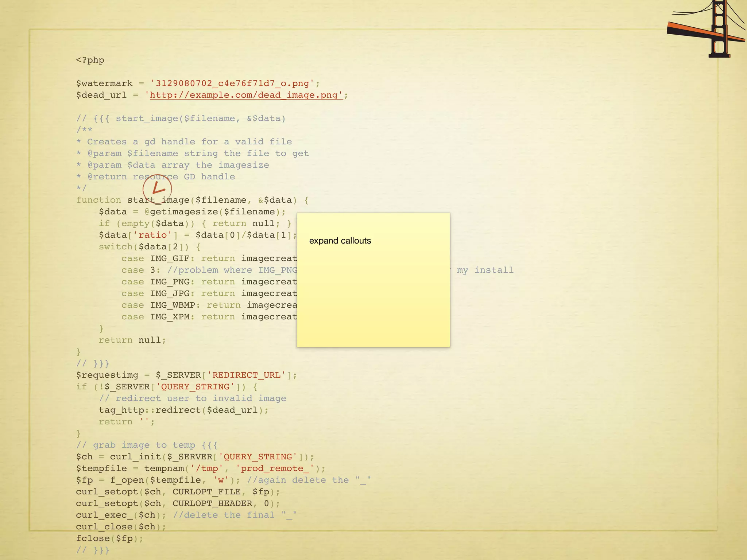Image resolution: width=747 pixels, height=560 pixels.
Task: Click the watermark filename '3129080702_c4e76f71d7_o.png'
Action: click(x=232, y=83)
